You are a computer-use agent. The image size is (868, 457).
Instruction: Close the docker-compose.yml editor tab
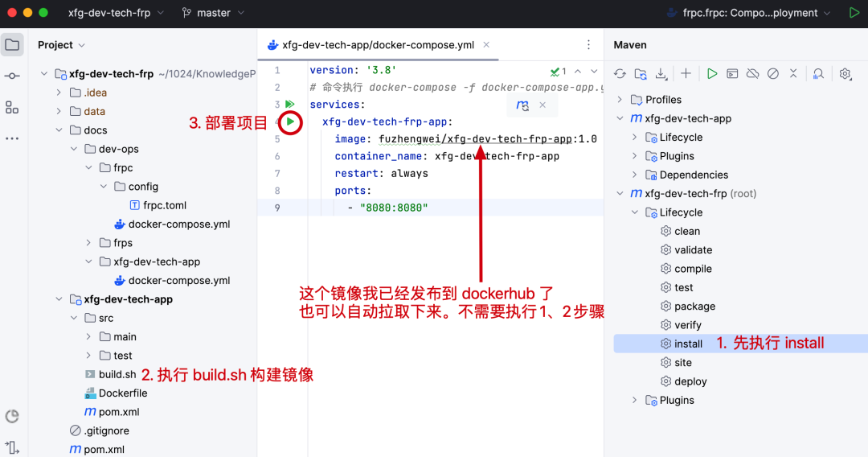point(486,45)
